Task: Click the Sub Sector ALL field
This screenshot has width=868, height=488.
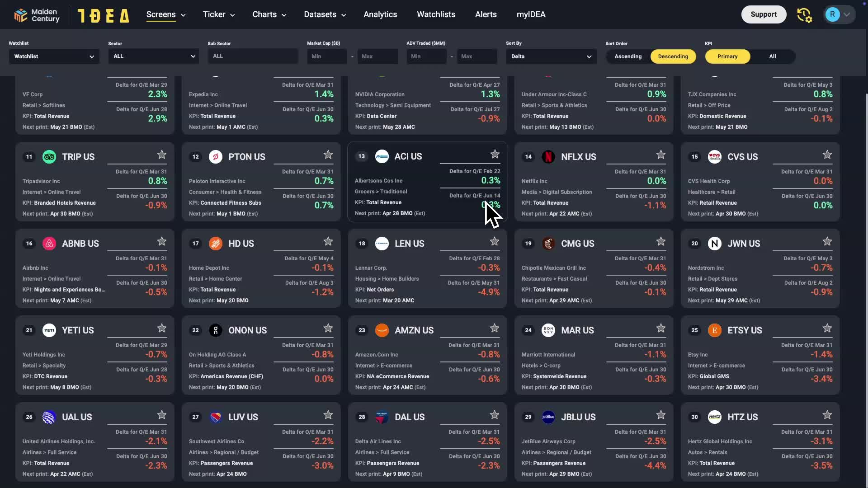Action: 253,56
